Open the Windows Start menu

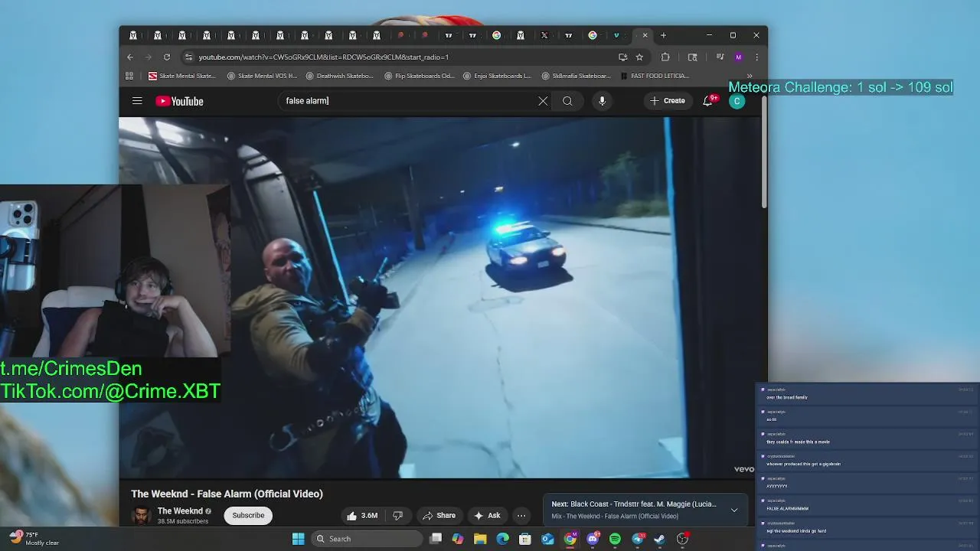coord(298,539)
